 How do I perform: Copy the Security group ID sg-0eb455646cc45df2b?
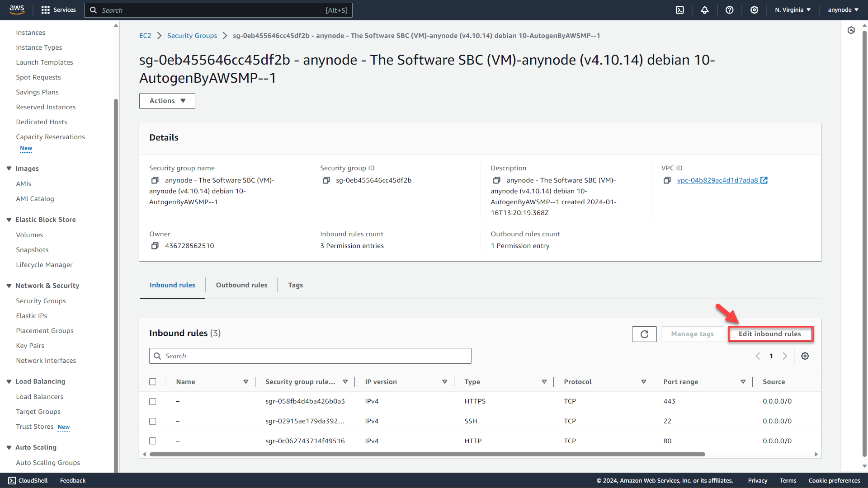pyautogui.click(x=326, y=180)
